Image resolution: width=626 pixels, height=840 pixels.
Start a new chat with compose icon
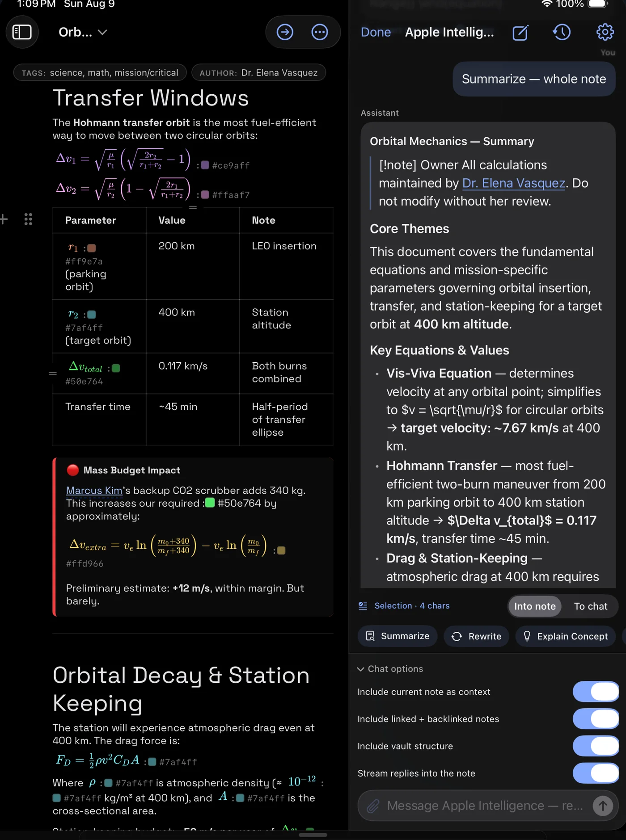[x=520, y=32]
